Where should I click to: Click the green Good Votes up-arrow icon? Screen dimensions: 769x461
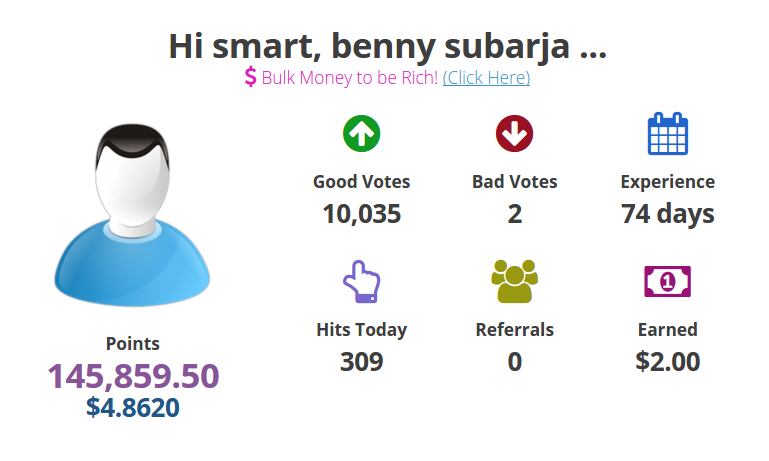[361, 134]
